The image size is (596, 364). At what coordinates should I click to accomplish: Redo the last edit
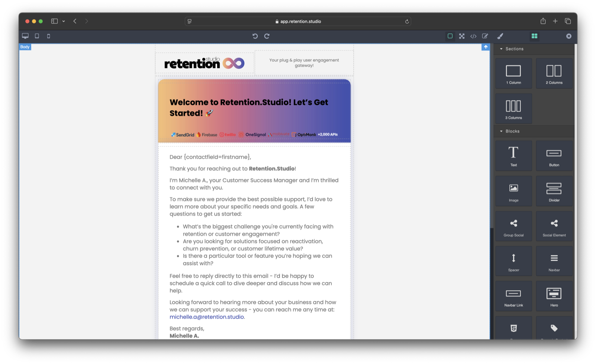pos(267,36)
